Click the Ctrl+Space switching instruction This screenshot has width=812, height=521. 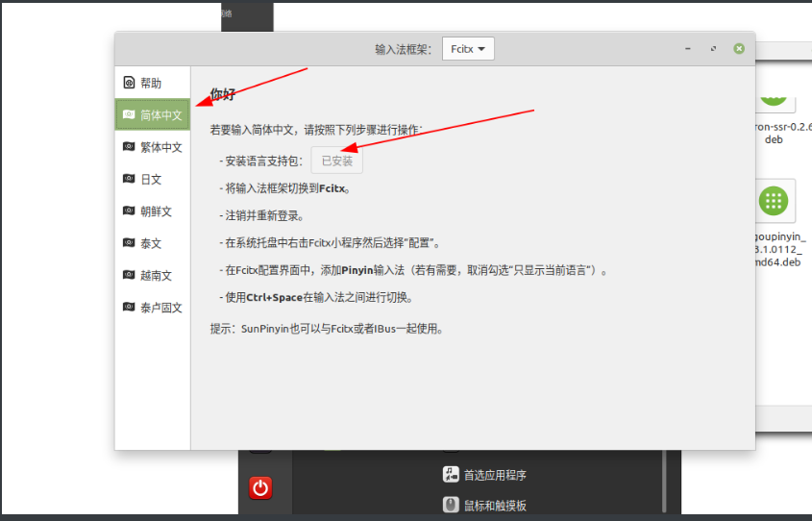[x=316, y=298]
